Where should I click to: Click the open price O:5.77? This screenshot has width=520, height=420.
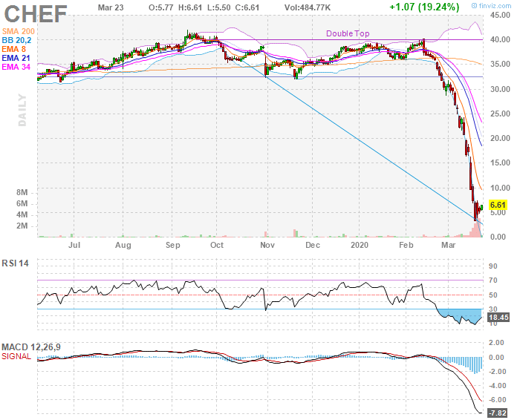[161, 7]
